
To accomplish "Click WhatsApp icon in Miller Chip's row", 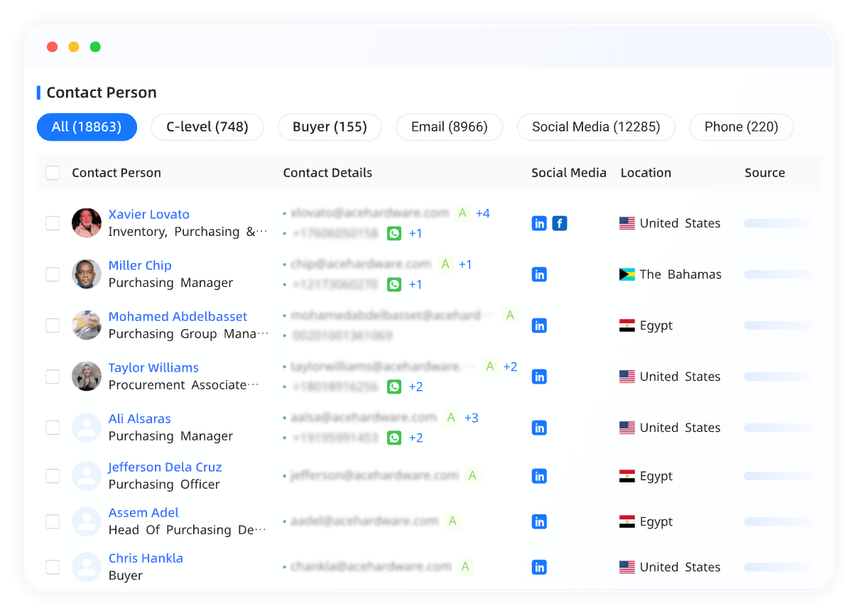I will tap(394, 284).
